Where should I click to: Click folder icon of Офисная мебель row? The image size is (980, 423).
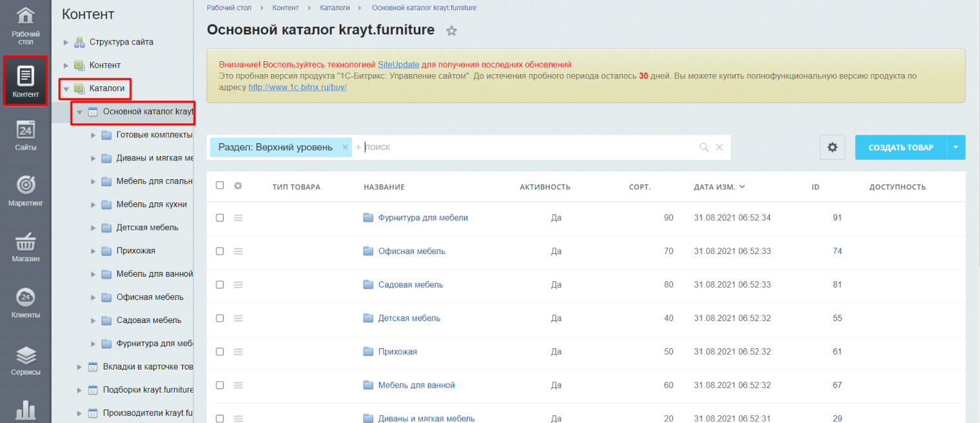click(x=368, y=251)
